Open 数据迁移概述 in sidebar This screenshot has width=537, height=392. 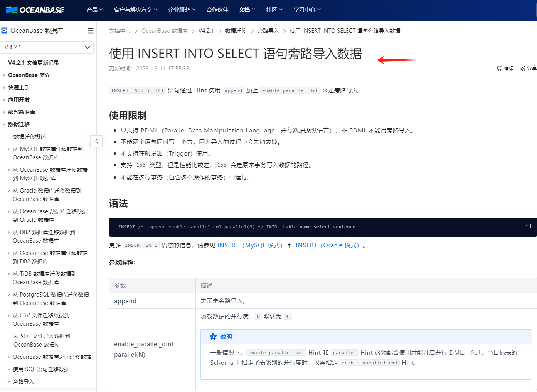click(30, 137)
